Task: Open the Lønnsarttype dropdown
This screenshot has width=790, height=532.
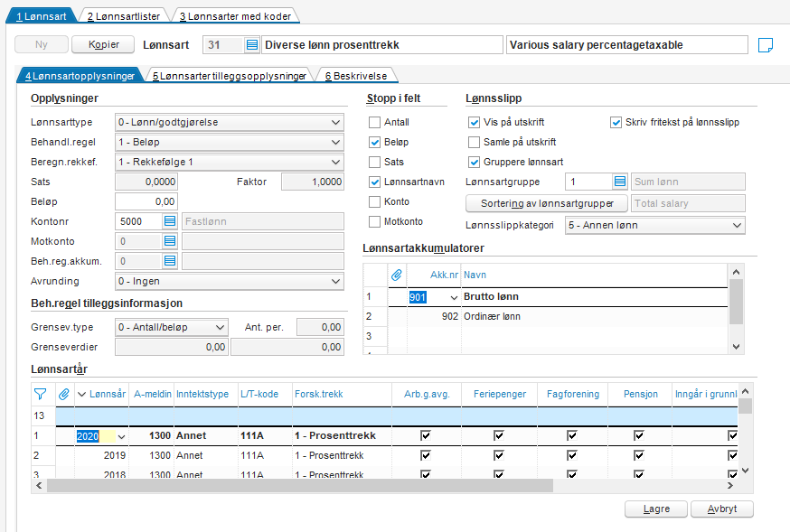Action: click(335, 122)
